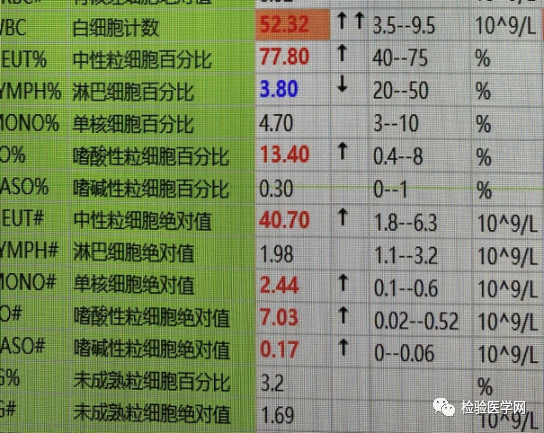Click the WeChat logo icon in the watermark
The width and height of the screenshot is (544, 433).
444,406
